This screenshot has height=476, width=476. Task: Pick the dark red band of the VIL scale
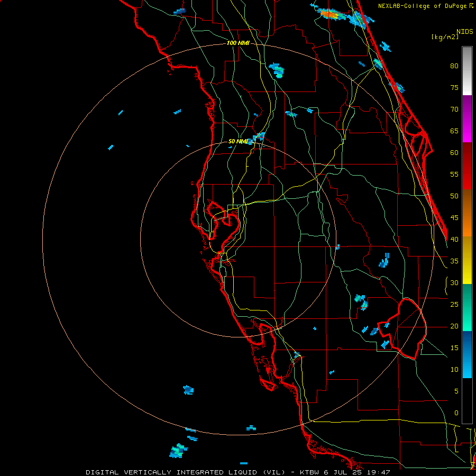tap(467, 166)
